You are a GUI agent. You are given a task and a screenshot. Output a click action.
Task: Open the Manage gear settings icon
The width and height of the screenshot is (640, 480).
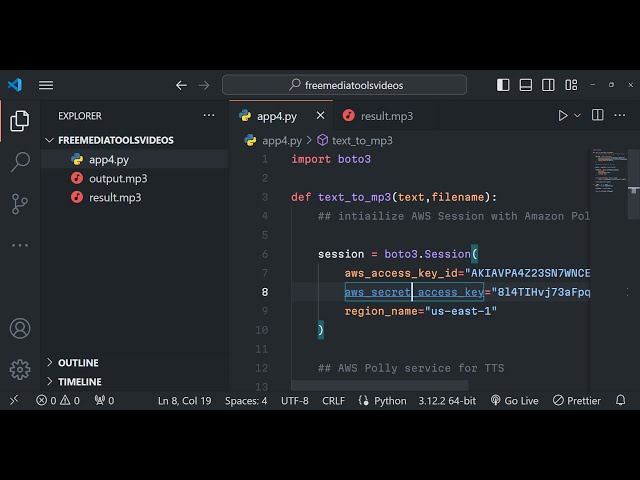click(20, 369)
